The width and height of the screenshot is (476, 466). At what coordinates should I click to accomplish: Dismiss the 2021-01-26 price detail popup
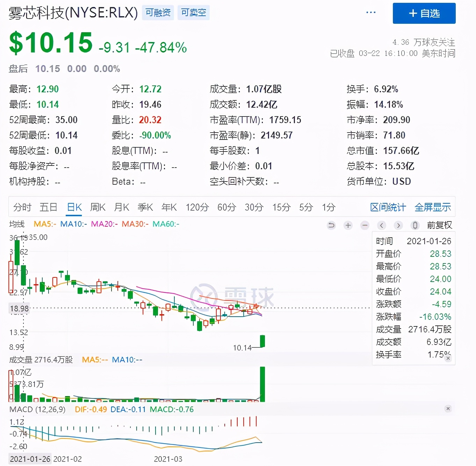pos(448,359)
